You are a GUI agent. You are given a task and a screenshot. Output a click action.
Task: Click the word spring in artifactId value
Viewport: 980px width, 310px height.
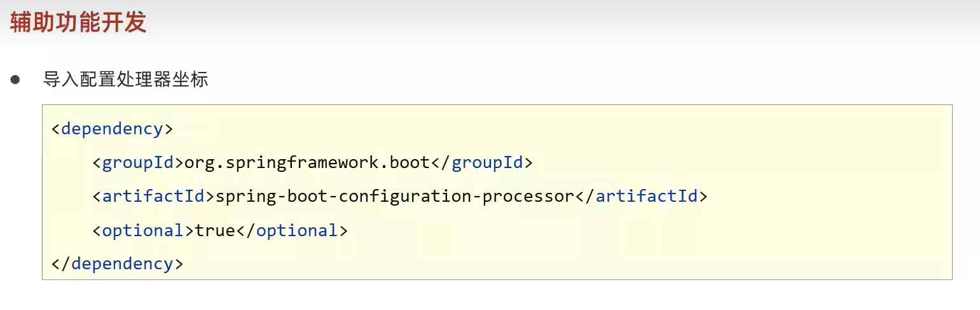pos(245,197)
